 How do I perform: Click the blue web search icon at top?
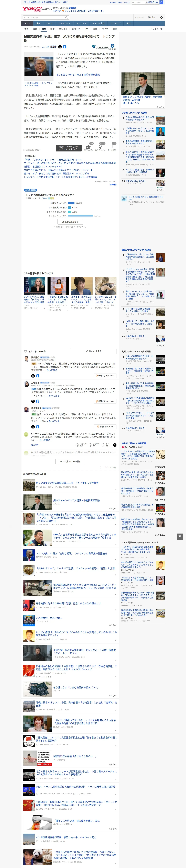(161, 2)
